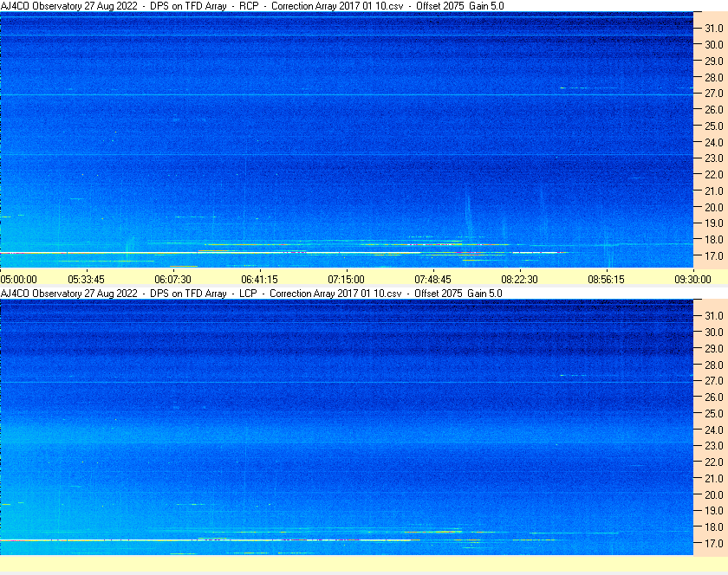728x575 pixels.
Task: Click the 19.0 frequency label on LCP plot
Action: coord(714,511)
